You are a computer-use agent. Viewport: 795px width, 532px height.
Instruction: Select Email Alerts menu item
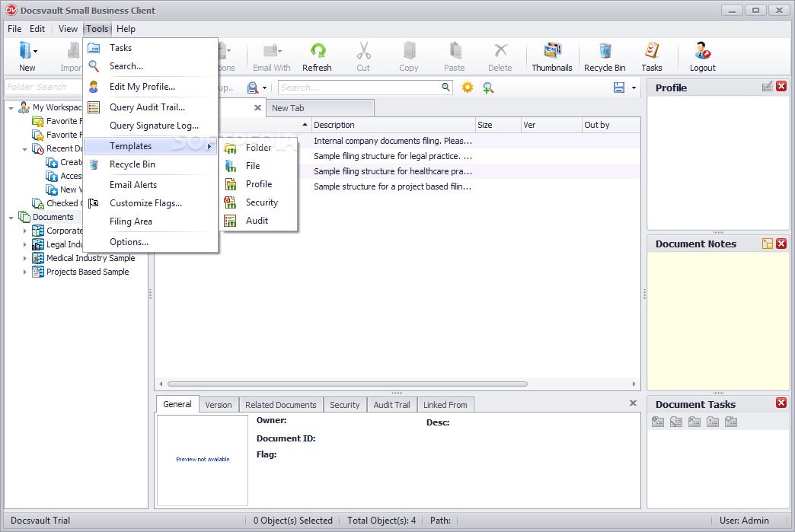(151, 185)
